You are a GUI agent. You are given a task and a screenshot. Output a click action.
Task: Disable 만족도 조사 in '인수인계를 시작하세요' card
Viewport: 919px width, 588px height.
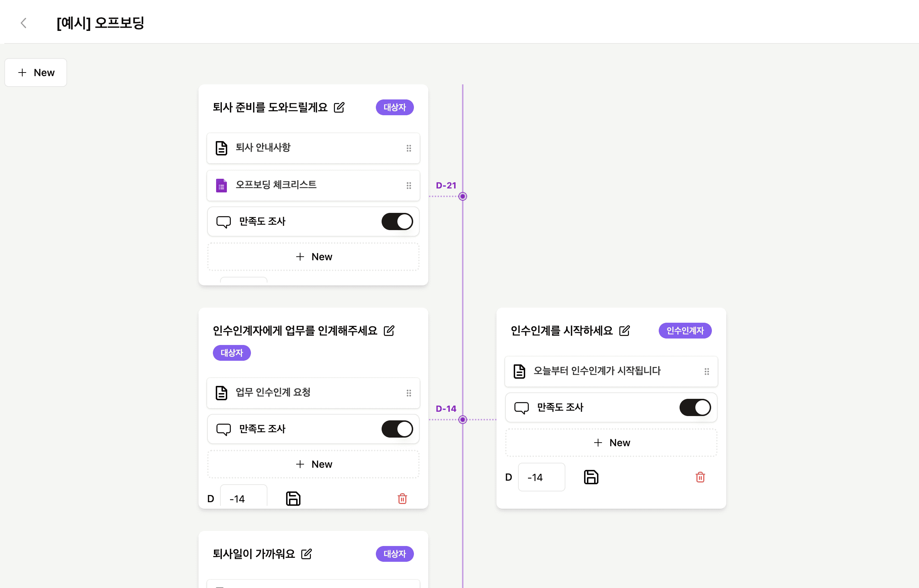coord(695,407)
